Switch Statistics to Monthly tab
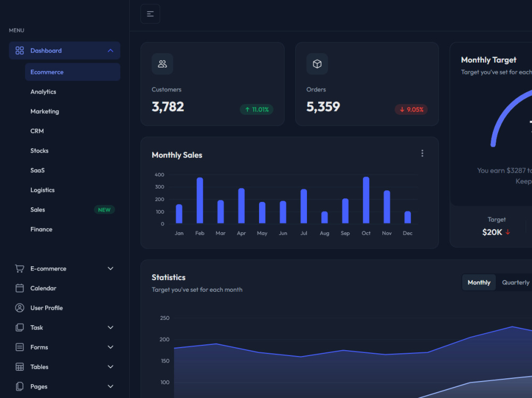This screenshot has height=398, width=532. pos(479,282)
